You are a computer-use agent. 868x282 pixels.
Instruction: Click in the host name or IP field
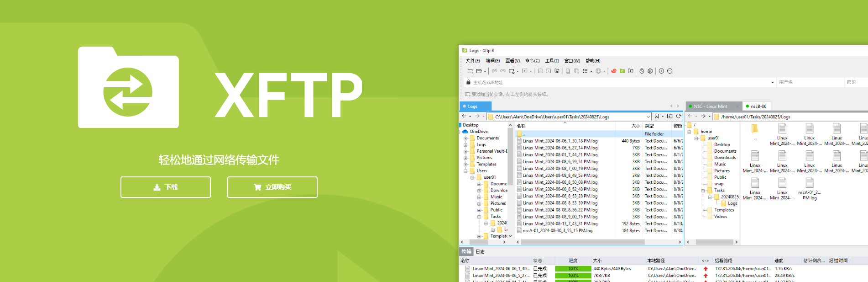(x=621, y=82)
